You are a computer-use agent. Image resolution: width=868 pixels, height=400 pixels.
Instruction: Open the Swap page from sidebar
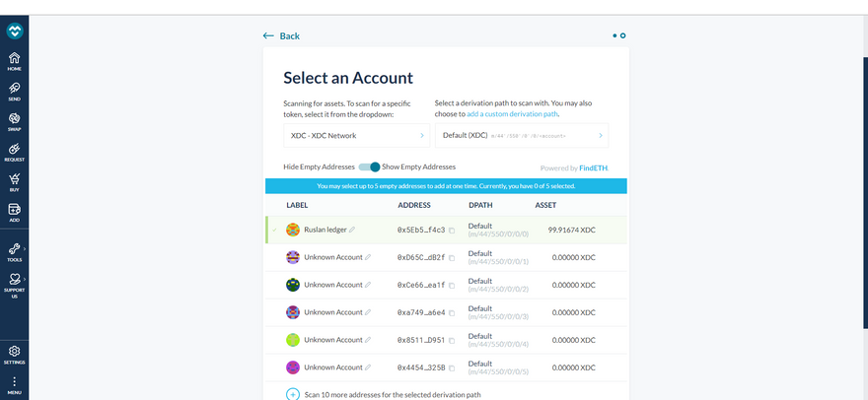(x=14, y=121)
